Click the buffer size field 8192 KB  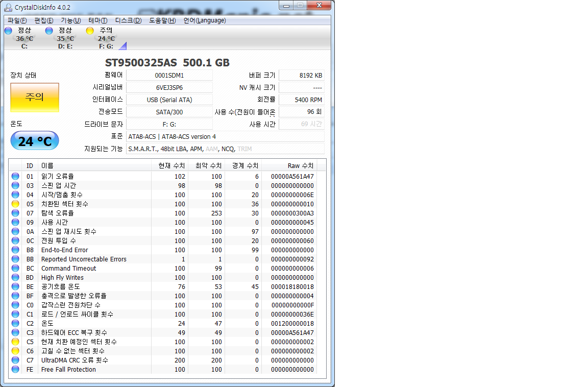[302, 76]
